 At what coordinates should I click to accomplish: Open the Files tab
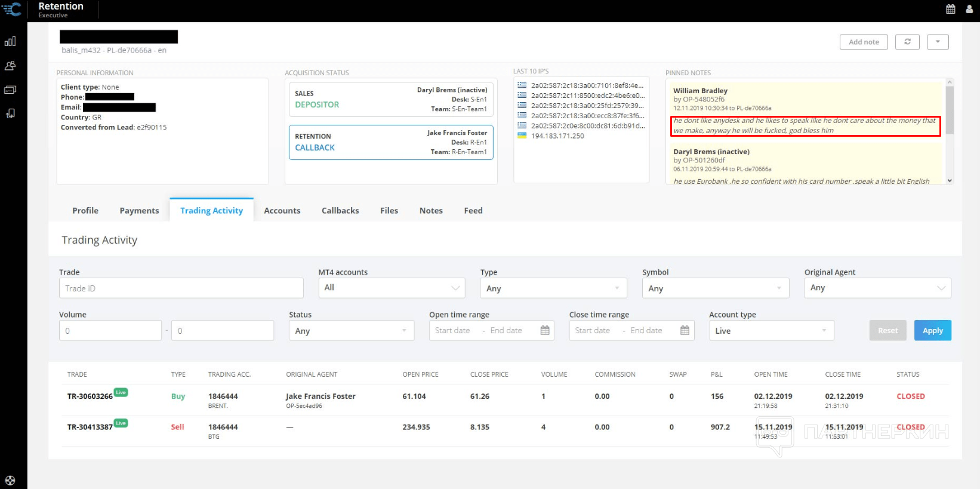click(x=389, y=211)
